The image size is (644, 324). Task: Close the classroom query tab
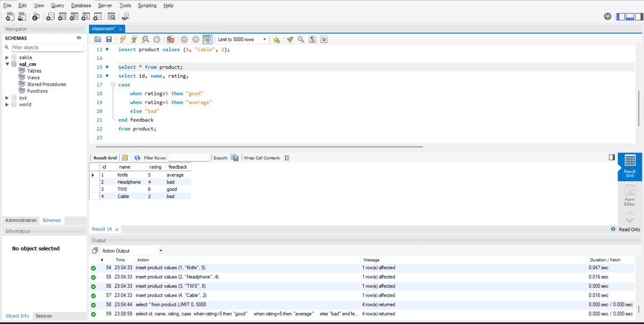pyautogui.click(x=121, y=28)
